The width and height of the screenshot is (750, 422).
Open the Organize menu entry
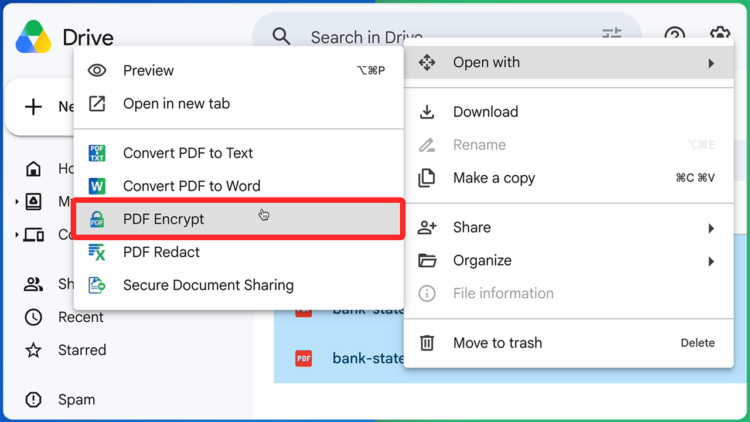(569, 260)
